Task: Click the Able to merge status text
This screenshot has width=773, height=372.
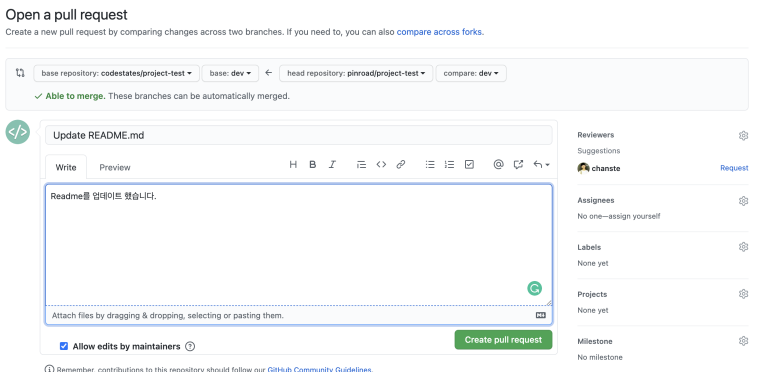Action: (75, 96)
